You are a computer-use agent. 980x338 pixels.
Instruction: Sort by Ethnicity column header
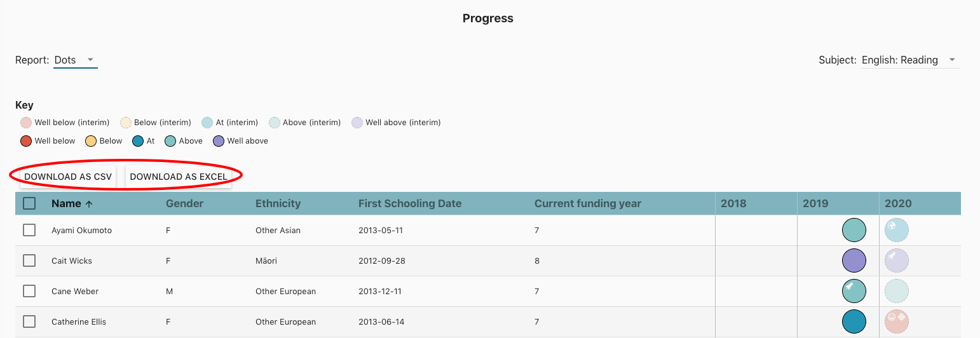(278, 203)
